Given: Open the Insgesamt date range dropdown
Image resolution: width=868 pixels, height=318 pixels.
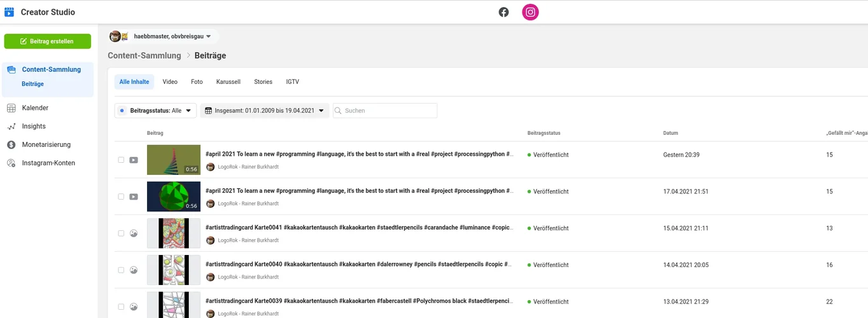Looking at the screenshot, I should 265,111.
